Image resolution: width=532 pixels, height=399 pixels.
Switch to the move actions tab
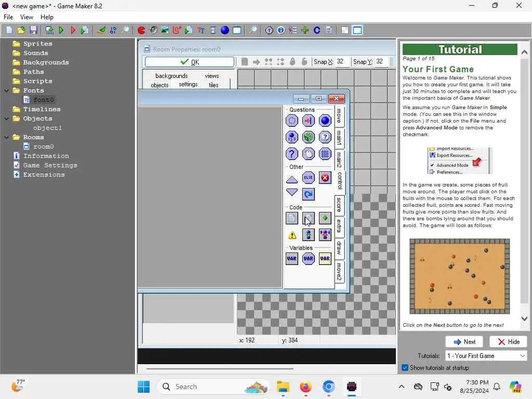point(339,116)
